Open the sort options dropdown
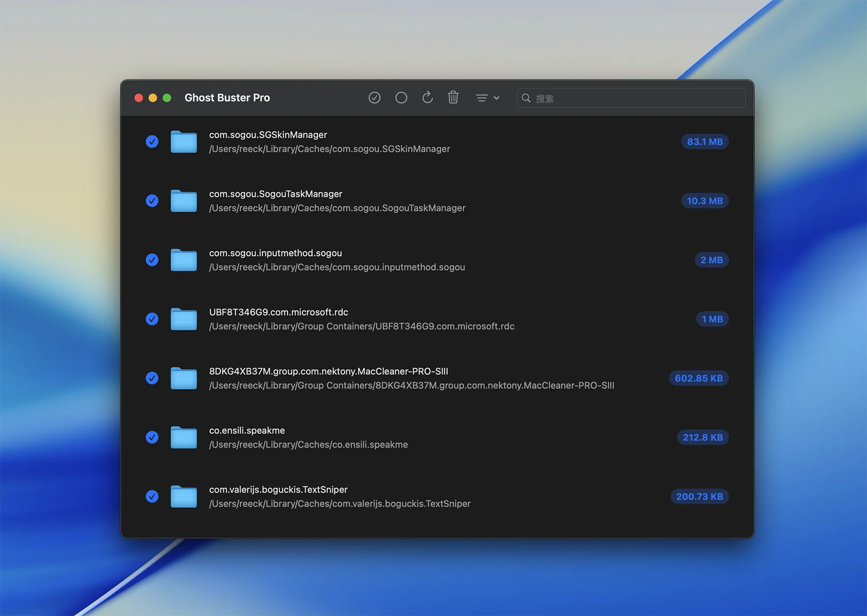The width and height of the screenshot is (867, 616). [x=487, y=98]
